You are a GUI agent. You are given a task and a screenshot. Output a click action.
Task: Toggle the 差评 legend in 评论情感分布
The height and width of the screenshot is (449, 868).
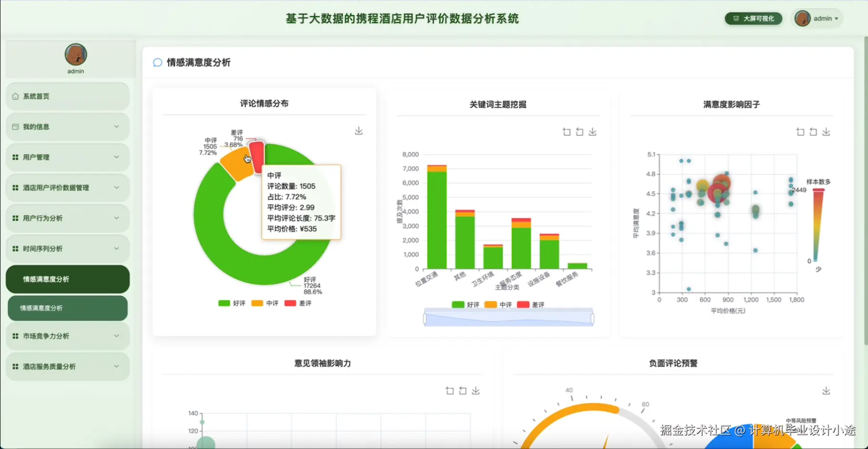298,303
